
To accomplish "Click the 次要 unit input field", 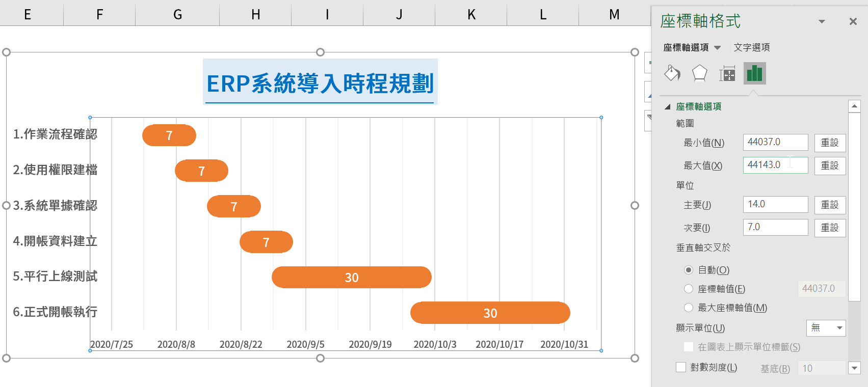I will coord(775,227).
